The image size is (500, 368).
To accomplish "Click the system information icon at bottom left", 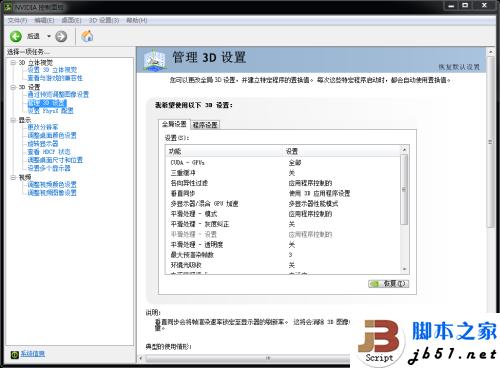I will click(14, 355).
